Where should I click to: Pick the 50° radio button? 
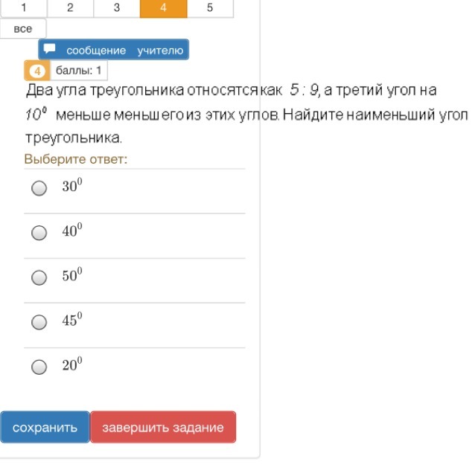[39, 277]
